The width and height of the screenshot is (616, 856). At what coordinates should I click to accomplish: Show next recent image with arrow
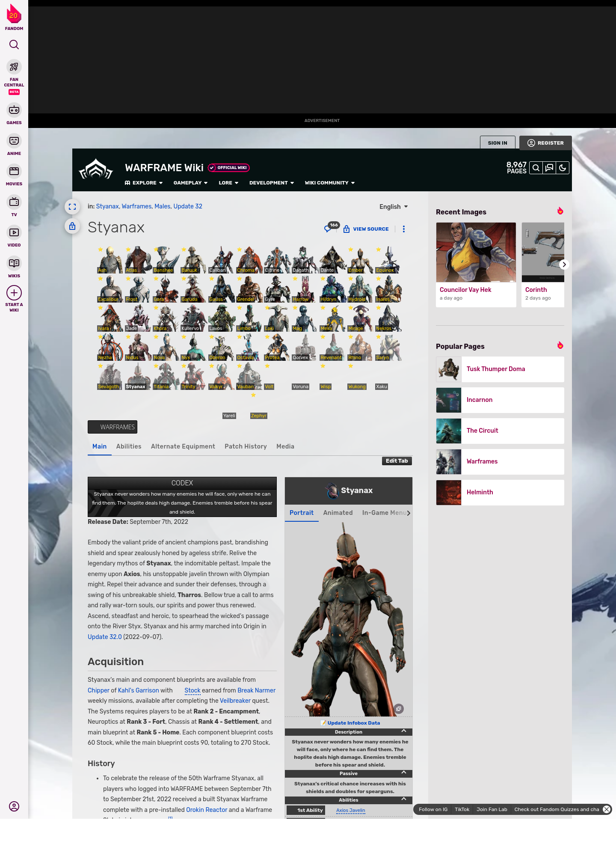point(564,265)
